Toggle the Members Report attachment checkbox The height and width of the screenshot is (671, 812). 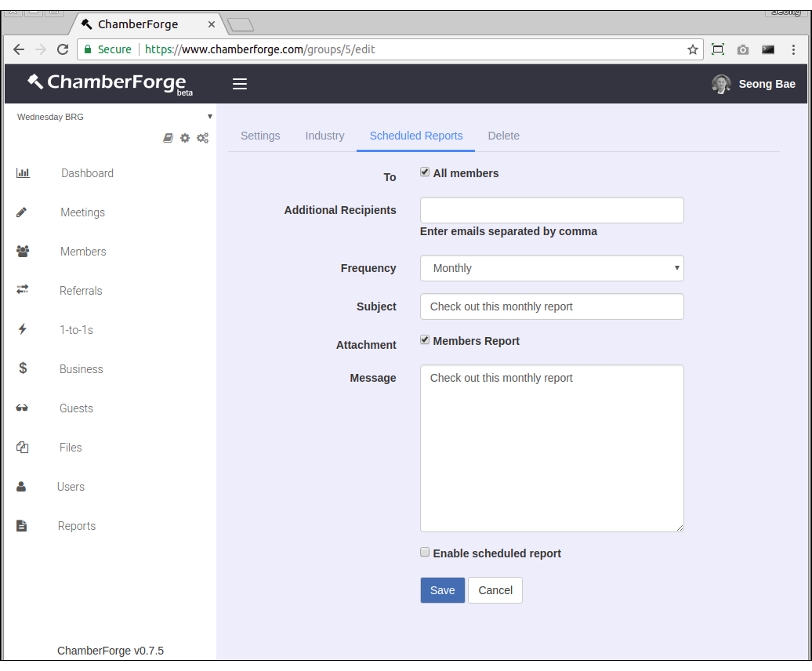click(425, 340)
